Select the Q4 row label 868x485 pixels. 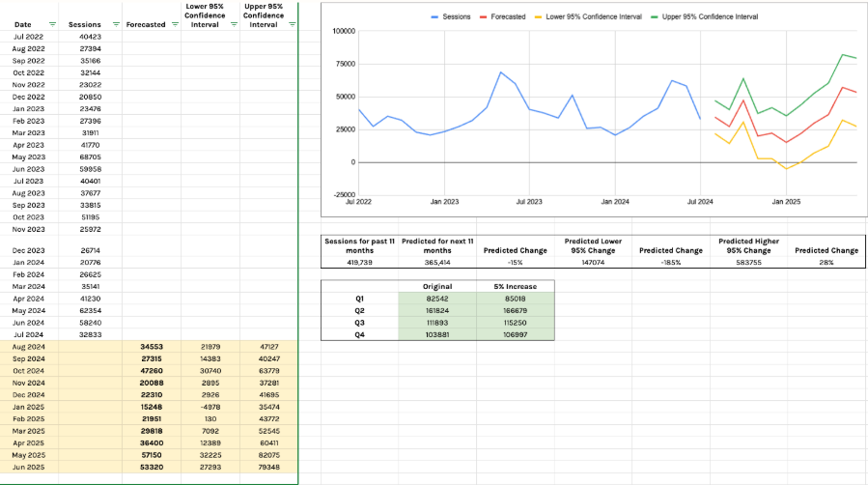pyautogui.click(x=360, y=334)
